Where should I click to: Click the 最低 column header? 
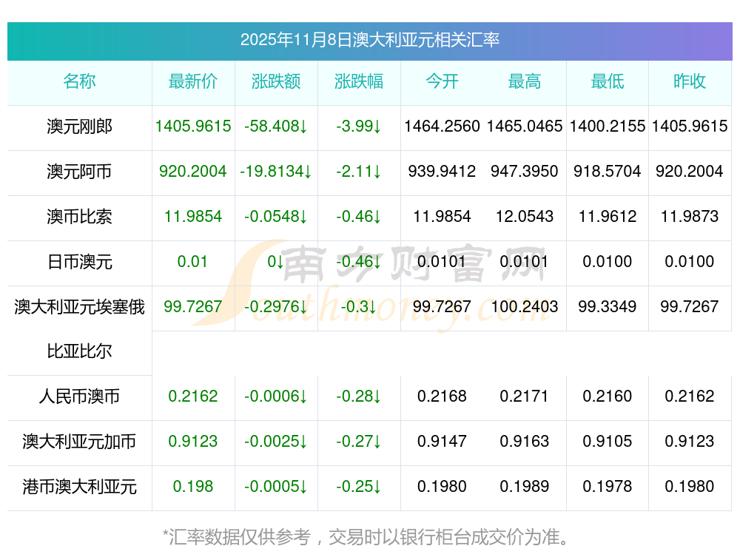pos(608,81)
